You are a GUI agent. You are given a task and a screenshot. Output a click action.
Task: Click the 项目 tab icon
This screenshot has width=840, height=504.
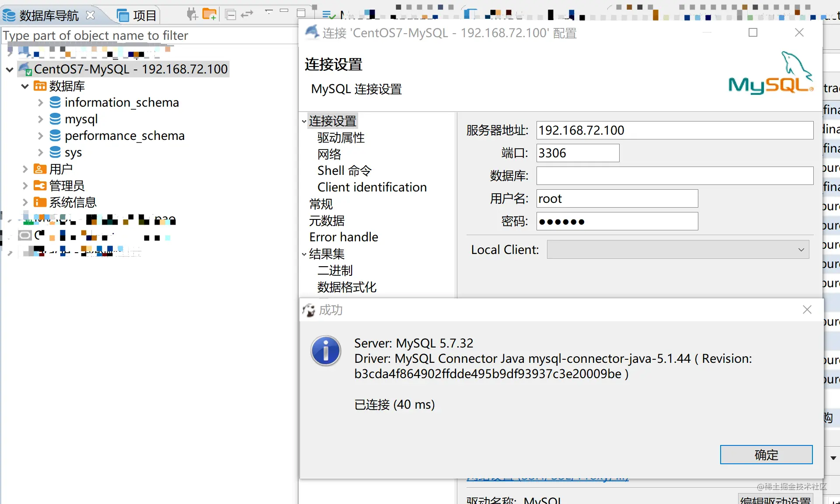click(x=123, y=16)
